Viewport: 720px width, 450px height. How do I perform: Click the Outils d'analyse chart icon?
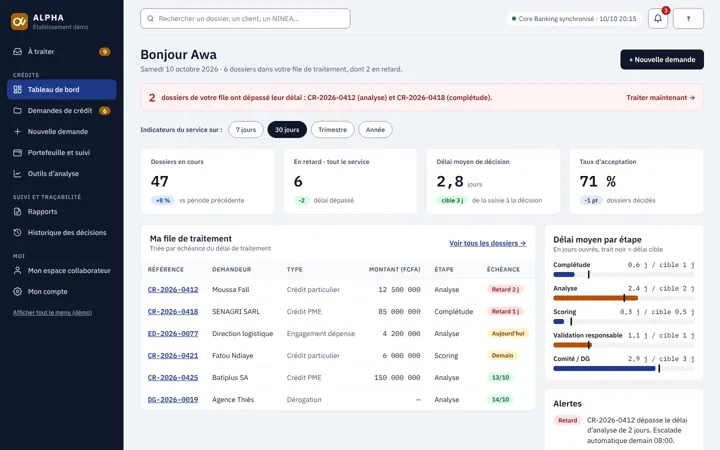click(x=17, y=174)
